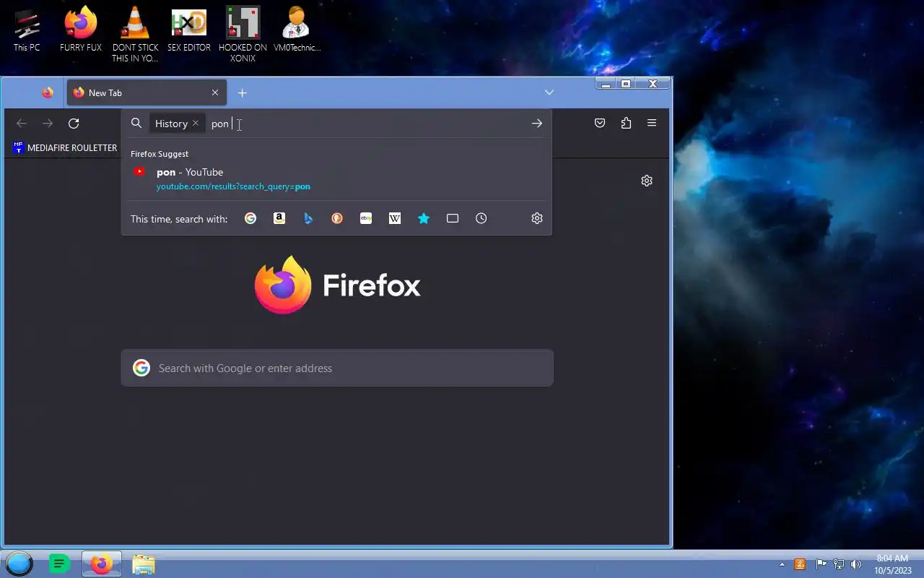This screenshot has height=578, width=924.
Task: Close the New Tab tab
Action: coord(215,92)
